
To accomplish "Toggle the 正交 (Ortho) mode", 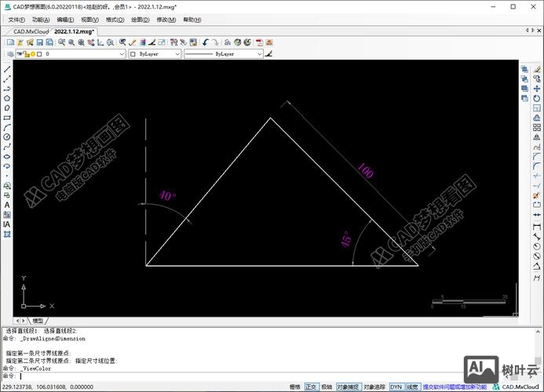I will click(x=311, y=387).
